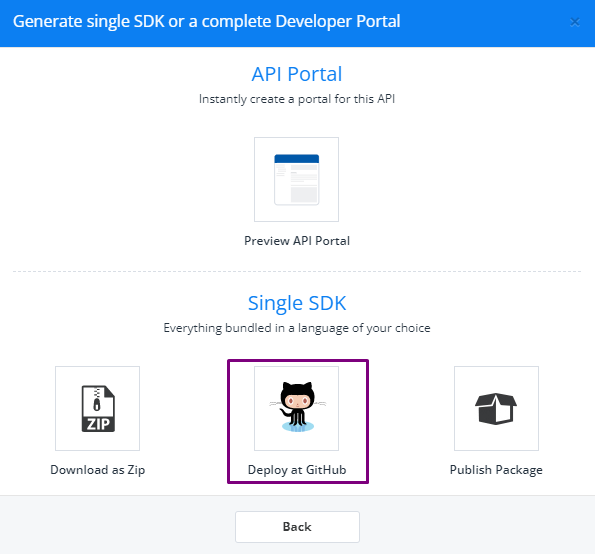Close the dialog with the X icon

pyautogui.click(x=575, y=22)
